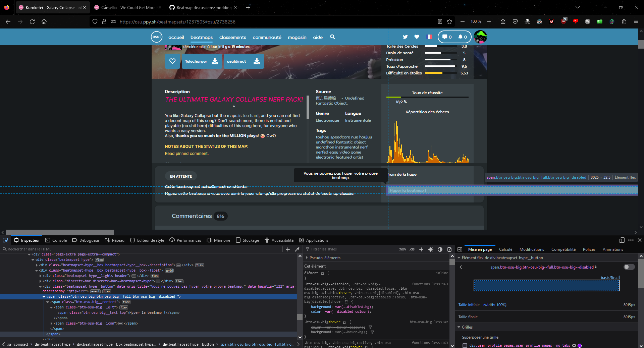Click the eyedropper icon in inspector toolbar
644x348 pixels.
coord(297,249)
